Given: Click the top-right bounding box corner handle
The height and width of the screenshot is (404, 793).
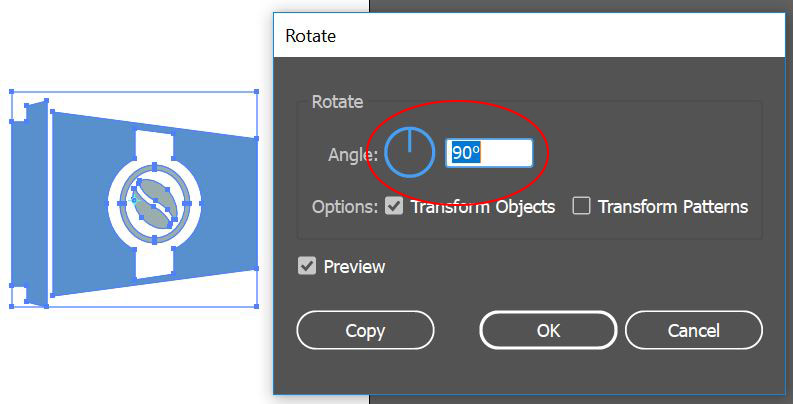Looking at the screenshot, I should [258, 93].
